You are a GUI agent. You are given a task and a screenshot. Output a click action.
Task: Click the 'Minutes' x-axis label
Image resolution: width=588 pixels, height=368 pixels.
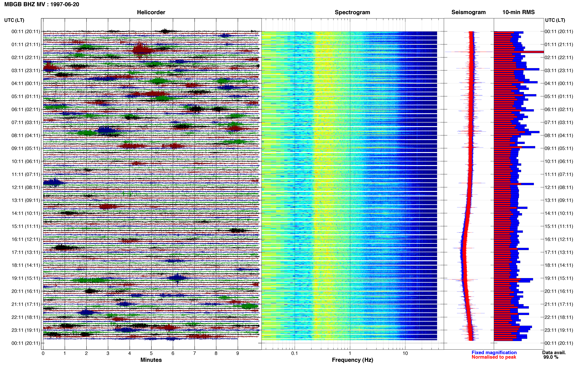(151, 360)
